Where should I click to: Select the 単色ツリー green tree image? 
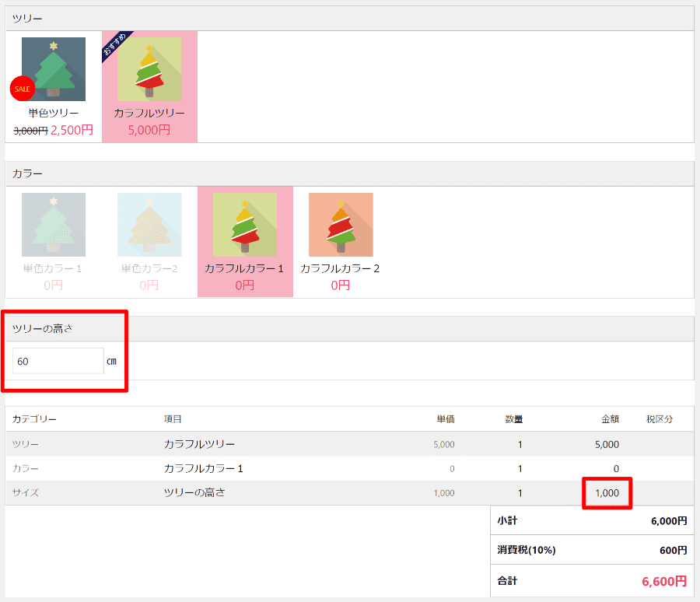(54, 69)
